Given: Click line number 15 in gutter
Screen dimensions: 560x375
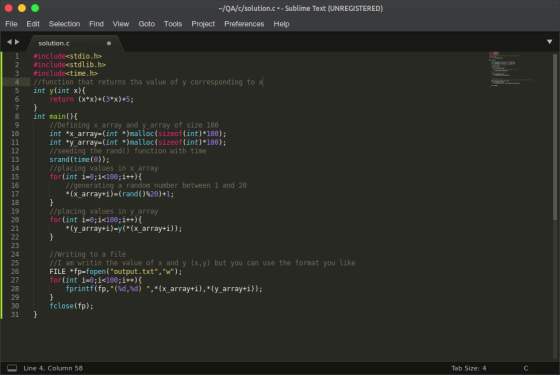Looking at the screenshot, I should pyautogui.click(x=15, y=177).
